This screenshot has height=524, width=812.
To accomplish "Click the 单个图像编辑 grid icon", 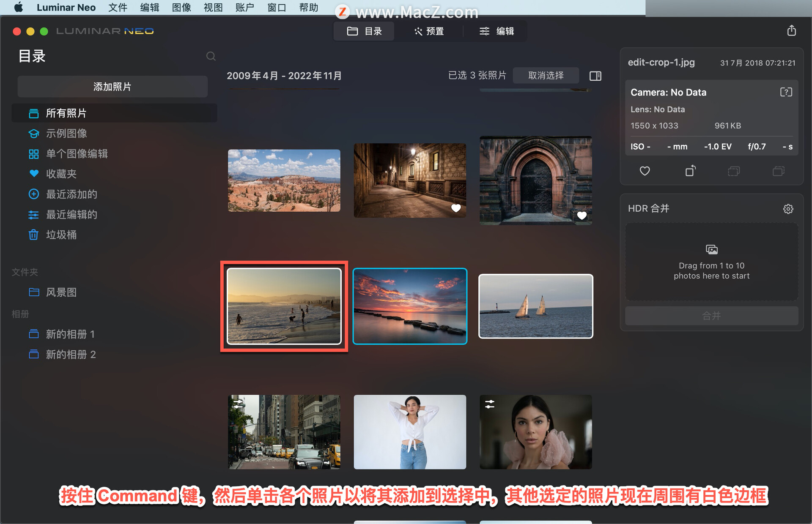I will pyautogui.click(x=33, y=154).
